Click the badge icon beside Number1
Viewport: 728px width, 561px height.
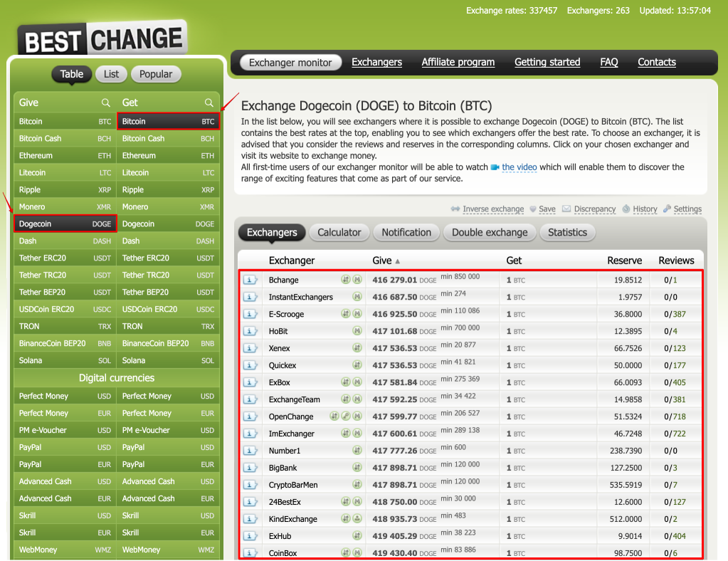[x=357, y=450]
